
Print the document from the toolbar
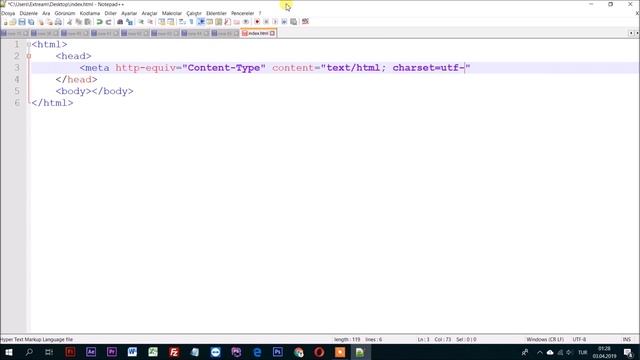58,22
